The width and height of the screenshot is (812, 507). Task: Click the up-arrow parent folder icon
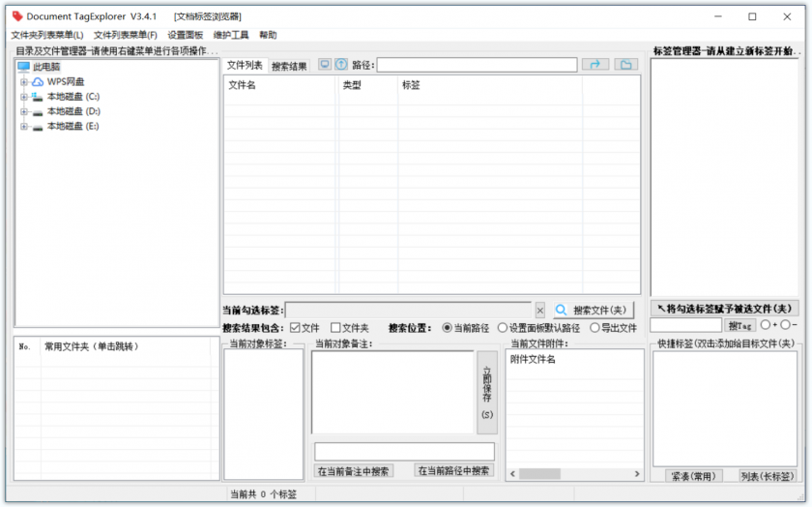pos(341,64)
